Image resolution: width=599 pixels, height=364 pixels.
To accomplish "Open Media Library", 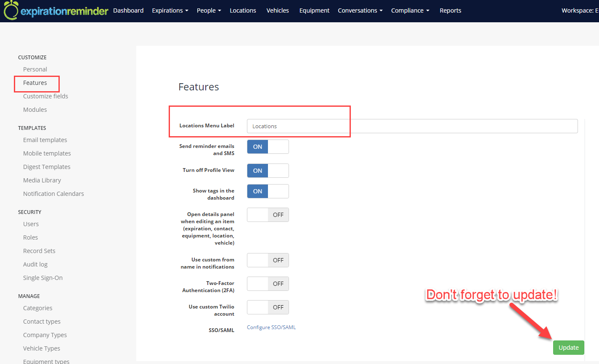I will pyautogui.click(x=42, y=180).
